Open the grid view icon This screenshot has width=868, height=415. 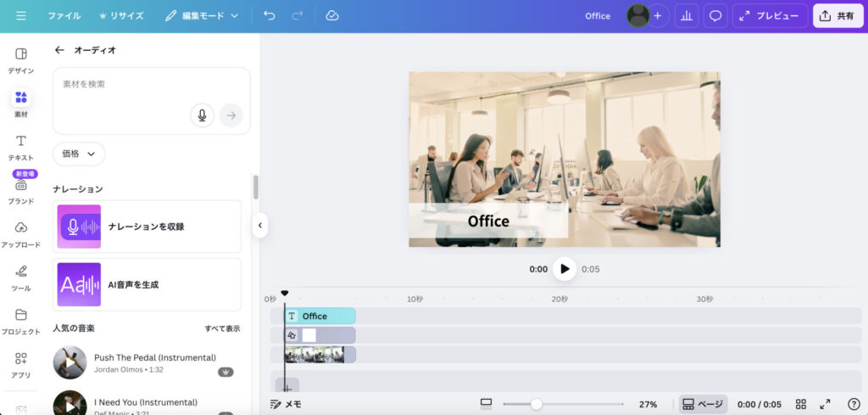pyautogui.click(x=801, y=404)
